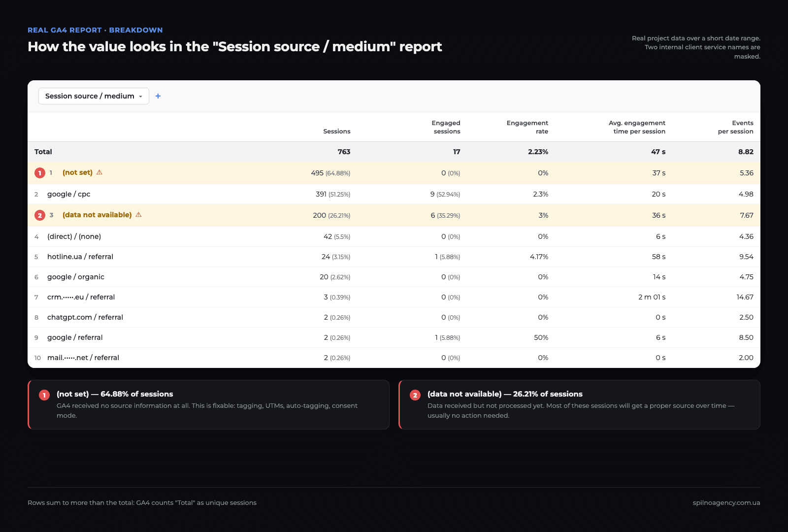The width and height of the screenshot is (788, 532).
Task: Select the google / organic row label
Action: pyautogui.click(x=76, y=277)
